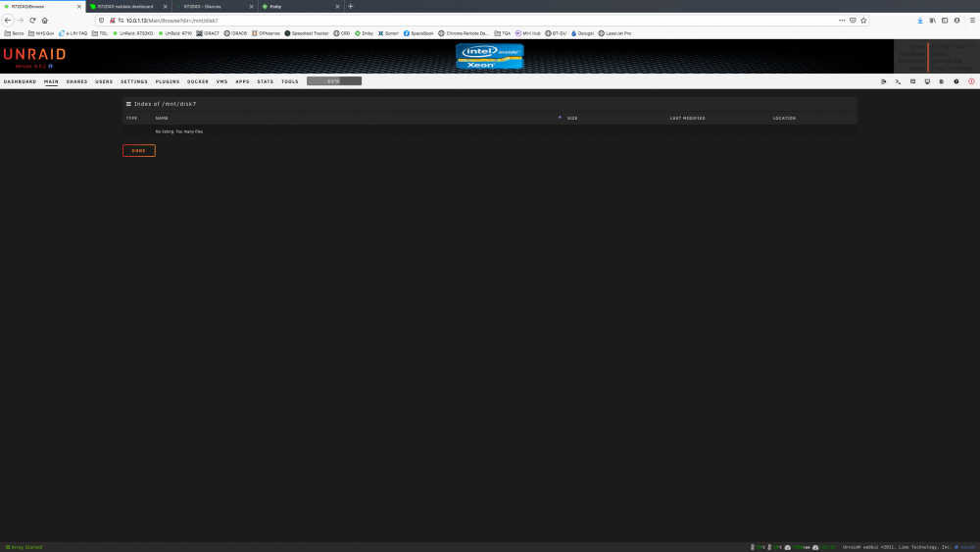The width and height of the screenshot is (980, 552).
Task: Open the UnRaid: R720XD bookmark
Action: click(132, 33)
